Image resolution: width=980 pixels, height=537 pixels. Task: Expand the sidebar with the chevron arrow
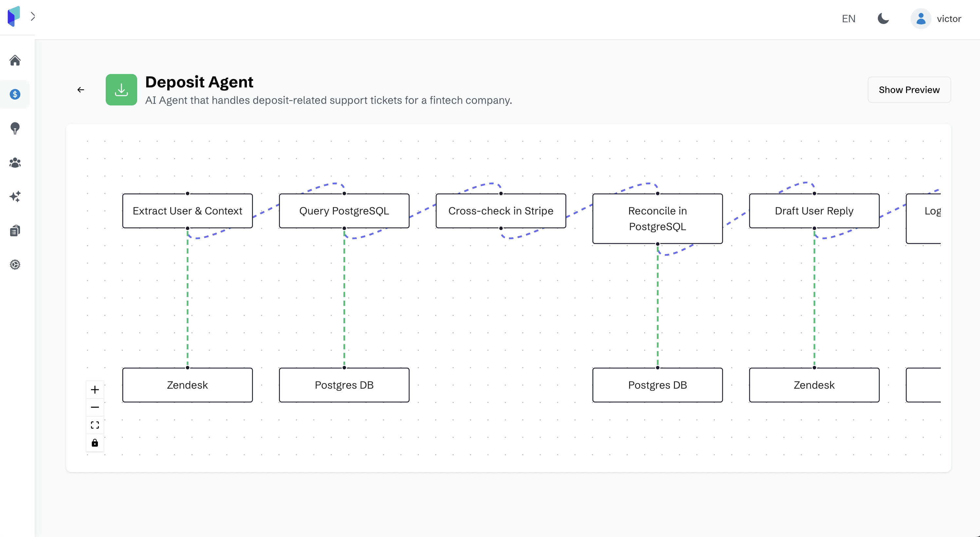tap(33, 16)
